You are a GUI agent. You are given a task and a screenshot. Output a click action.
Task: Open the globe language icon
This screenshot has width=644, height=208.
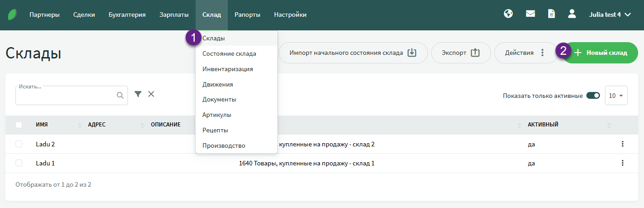click(508, 14)
